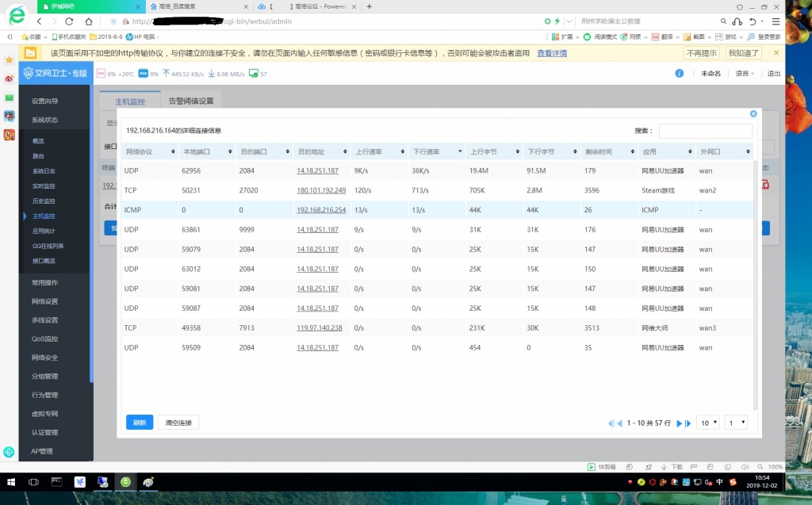Open rows-per-page dropdown showing 10
This screenshot has height=505, width=812.
[x=708, y=423]
